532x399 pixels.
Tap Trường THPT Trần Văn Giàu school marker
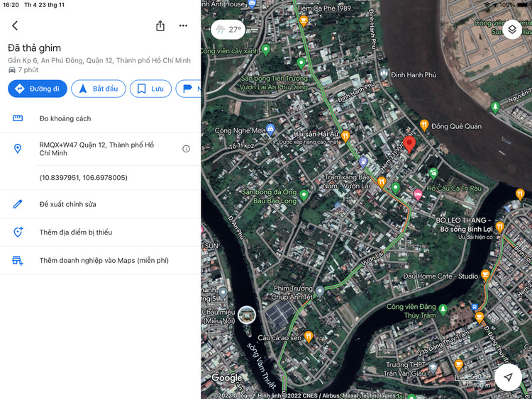[433, 368]
